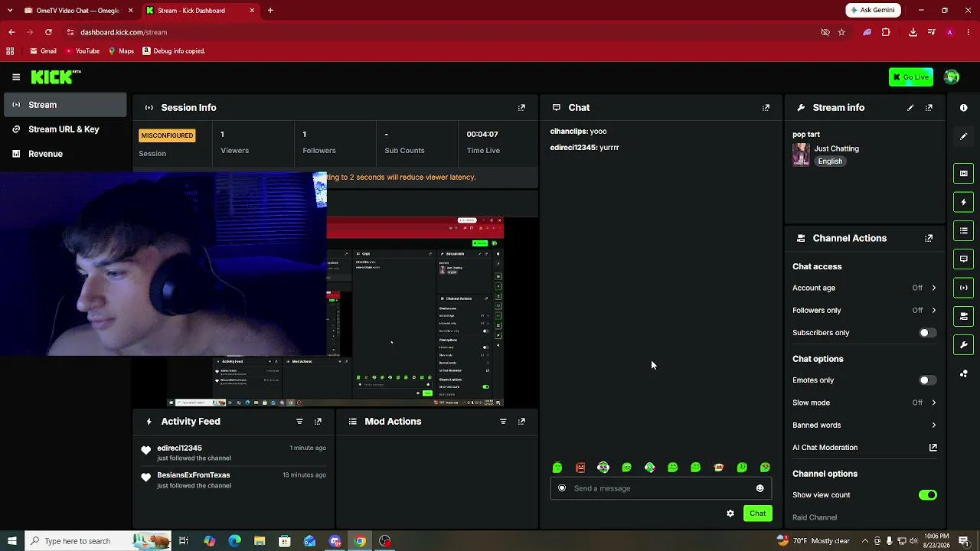Expand Followers only setting chevron

click(933, 311)
